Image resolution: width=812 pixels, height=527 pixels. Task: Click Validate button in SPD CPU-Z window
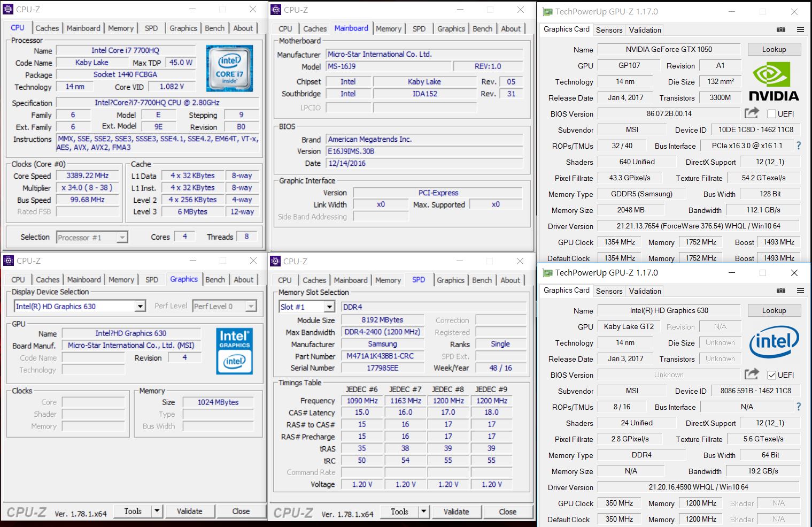coord(456,511)
